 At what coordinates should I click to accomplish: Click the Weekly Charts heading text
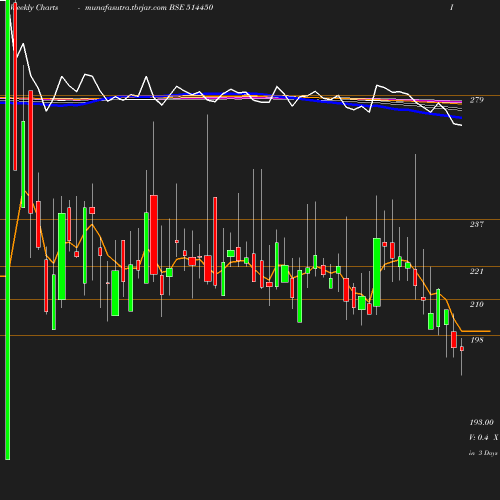tap(35, 8)
